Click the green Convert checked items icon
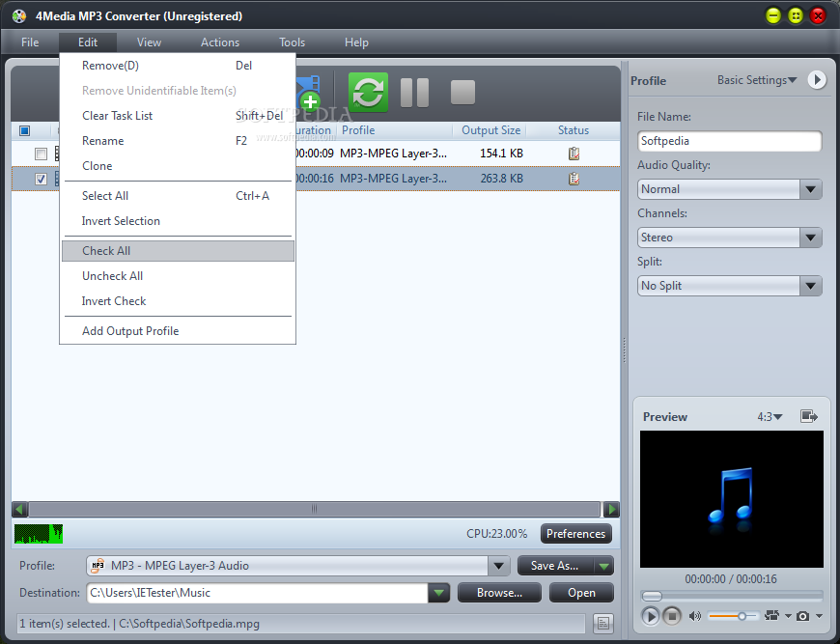 tap(368, 92)
